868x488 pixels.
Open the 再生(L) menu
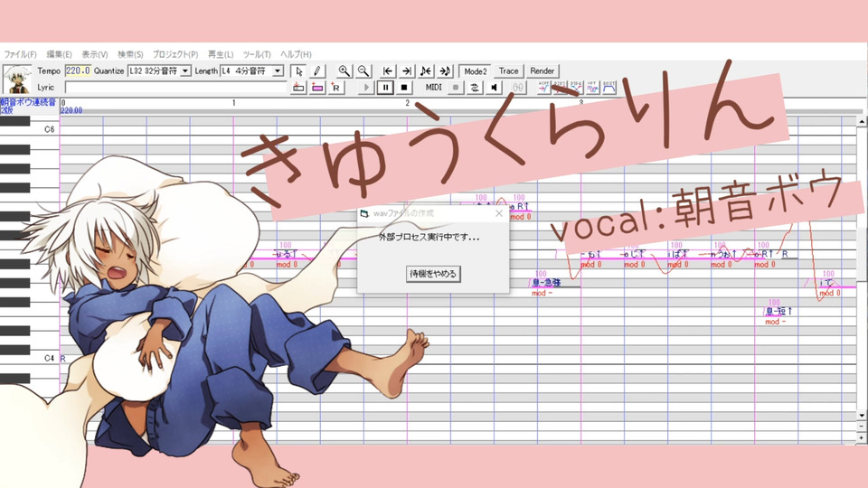221,54
